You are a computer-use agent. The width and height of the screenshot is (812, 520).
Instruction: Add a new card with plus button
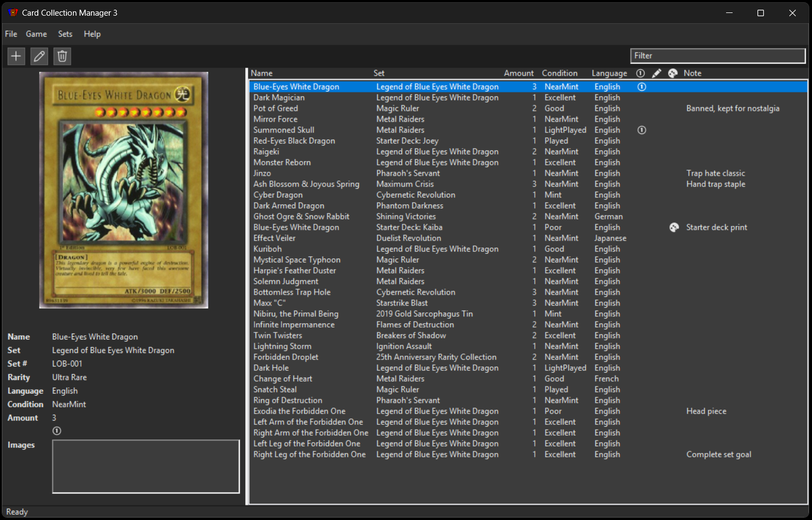click(x=16, y=56)
